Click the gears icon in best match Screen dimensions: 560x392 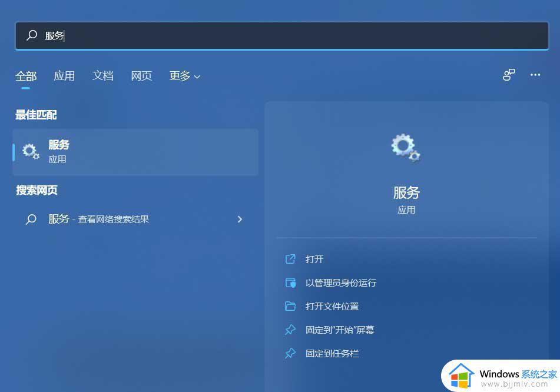click(31, 152)
